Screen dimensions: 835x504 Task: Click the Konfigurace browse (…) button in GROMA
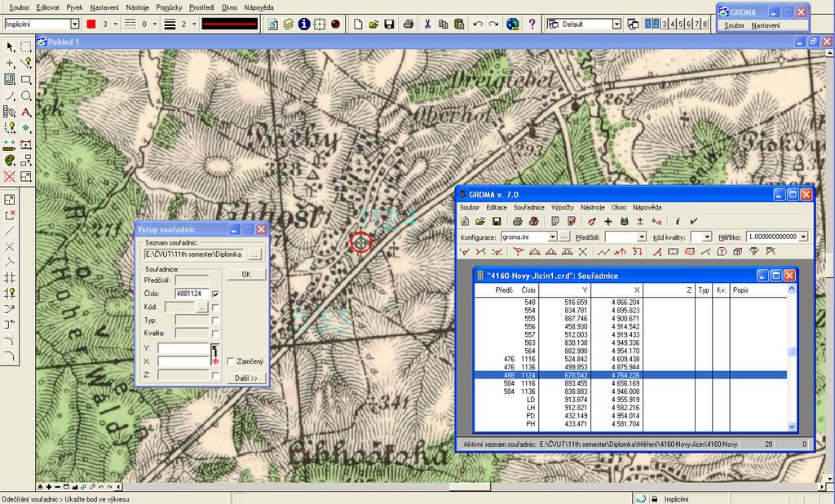pyautogui.click(x=564, y=237)
